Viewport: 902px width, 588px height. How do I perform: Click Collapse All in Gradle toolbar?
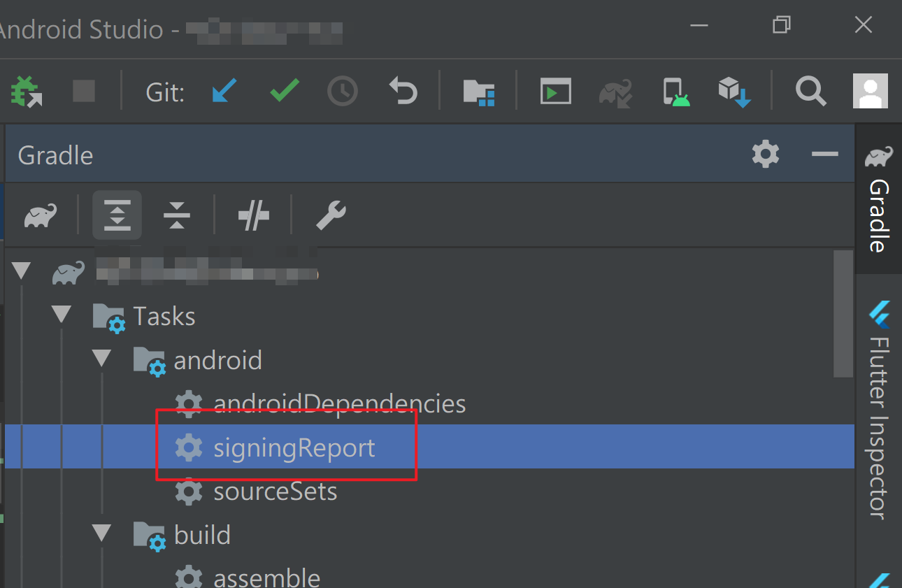pos(177,215)
